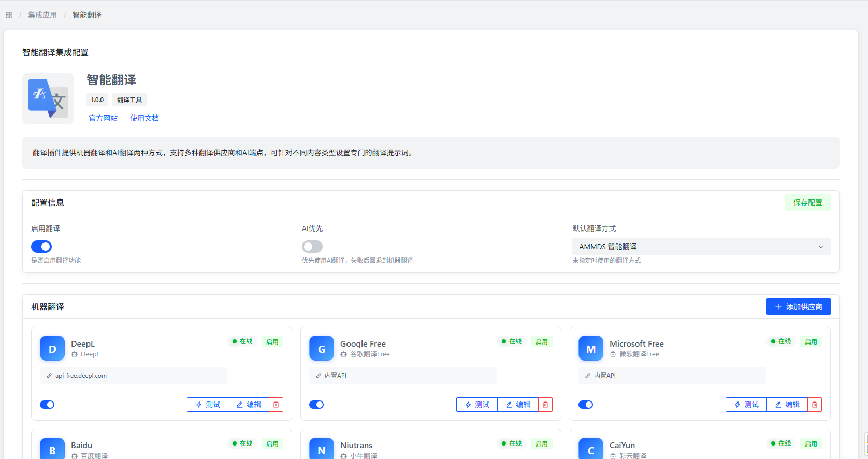Go to 集成应用 in the breadcrumb
Image resolution: width=868 pixels, height=459 pixels.
click(42, 15)
